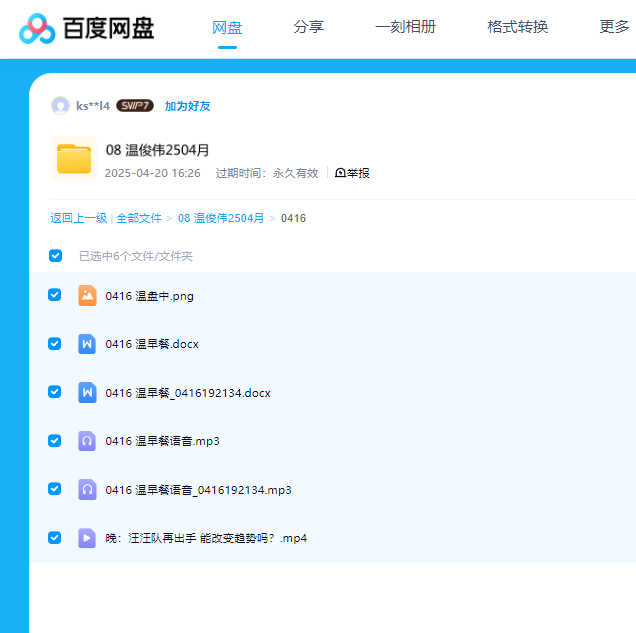Viewport: 636px width, 633px height.
Task: Click the 举报 report button
Action: point(352,173)
